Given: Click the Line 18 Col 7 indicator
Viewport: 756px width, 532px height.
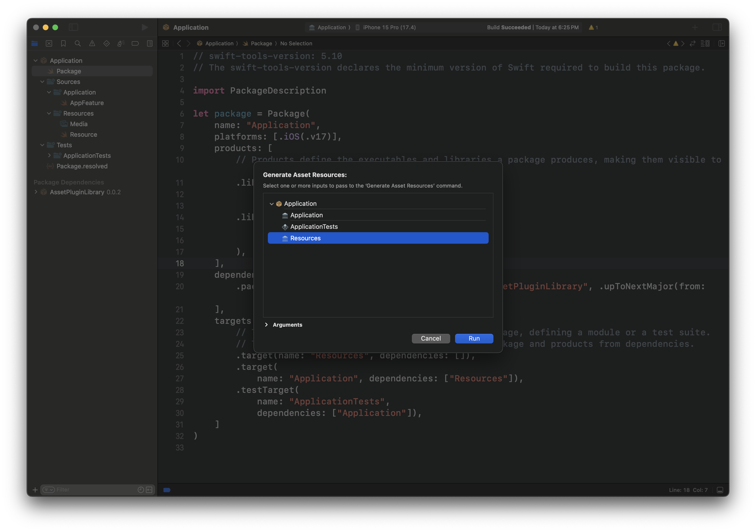Looking at the screenshot, I should point(688,490).
